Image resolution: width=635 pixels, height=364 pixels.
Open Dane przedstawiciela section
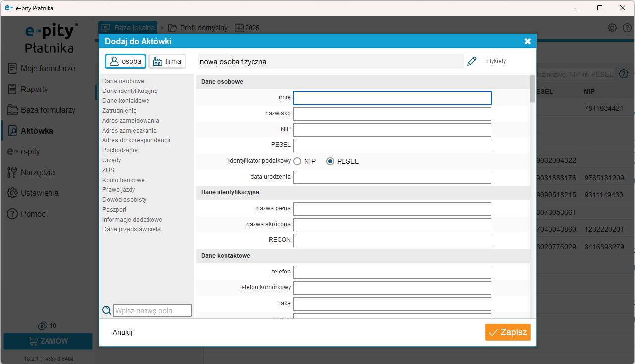[131, 229]
